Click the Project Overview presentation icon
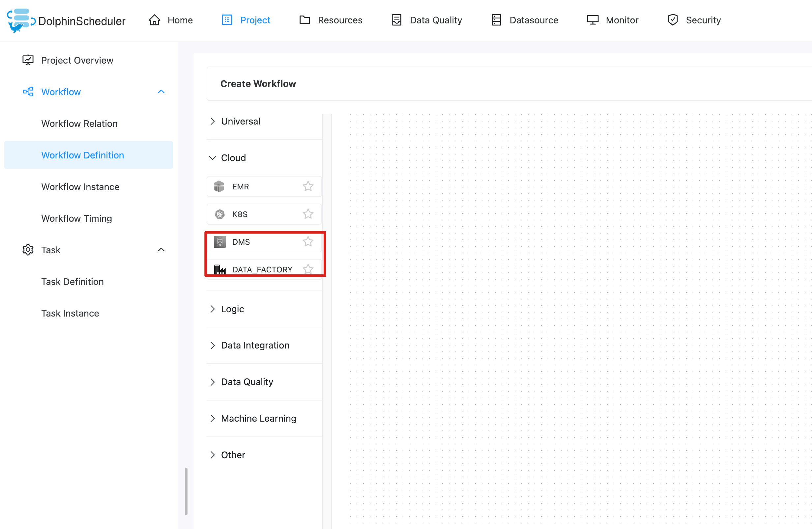The height and width of the screenshot is (529, 812). tap(28, 60)
